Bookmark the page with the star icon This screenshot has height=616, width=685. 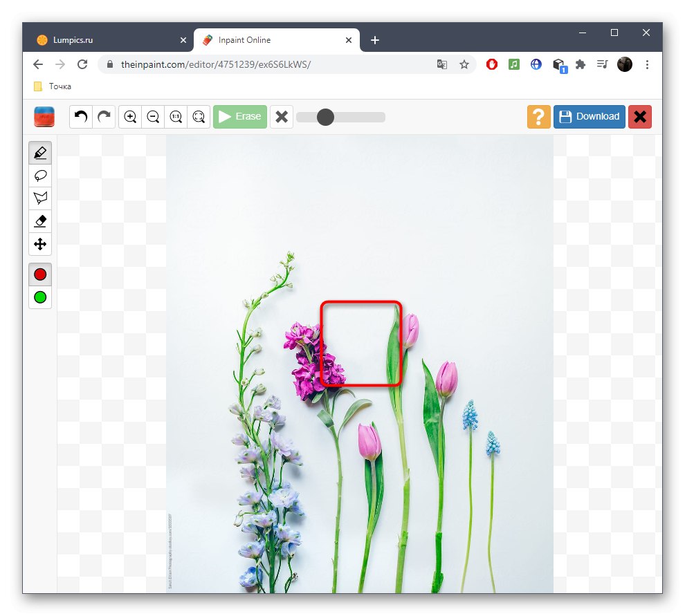click(x=464, y=64)
